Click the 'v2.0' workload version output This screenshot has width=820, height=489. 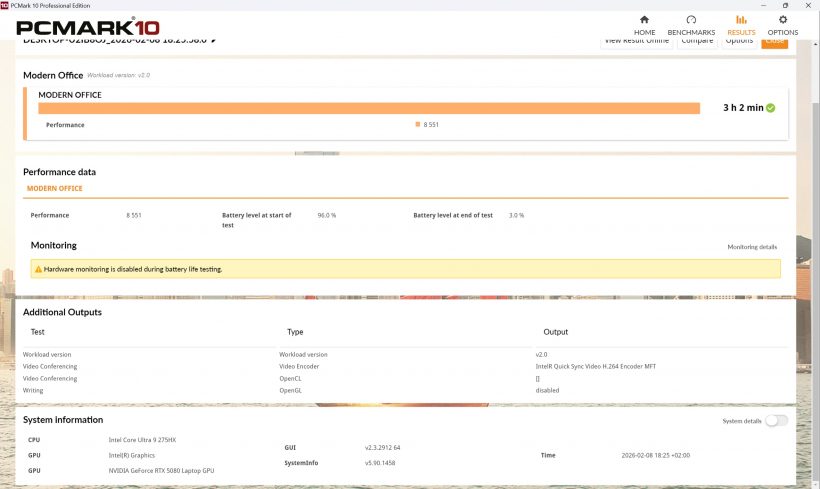point(541,355)
